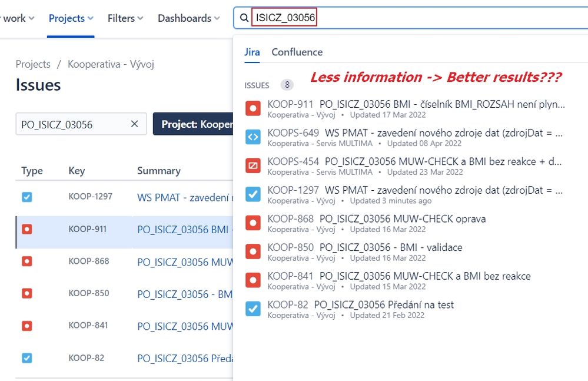Click the global search field containing ISICZ_03056
Screen dimensions: 588x381
tap(411, 18)
